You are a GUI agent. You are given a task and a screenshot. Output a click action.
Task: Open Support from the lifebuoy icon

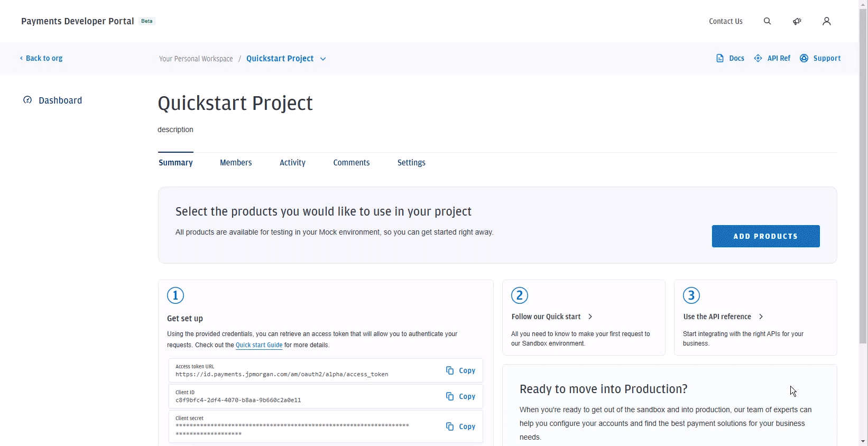coord(804,59)
